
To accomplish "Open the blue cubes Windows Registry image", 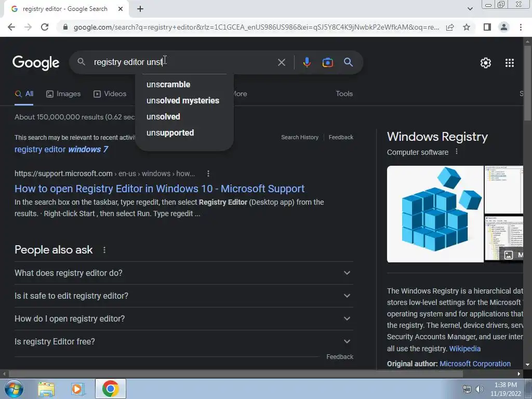I will (x=435, y=214).
